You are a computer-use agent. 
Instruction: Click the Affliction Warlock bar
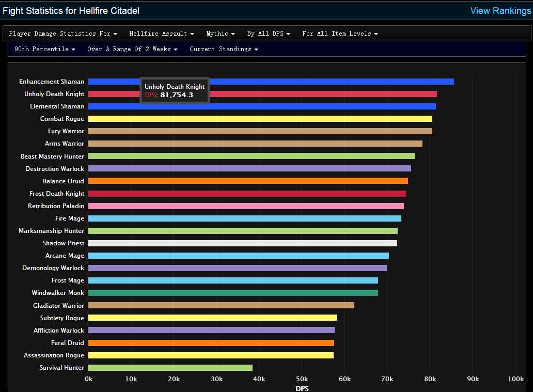[211, 330]
